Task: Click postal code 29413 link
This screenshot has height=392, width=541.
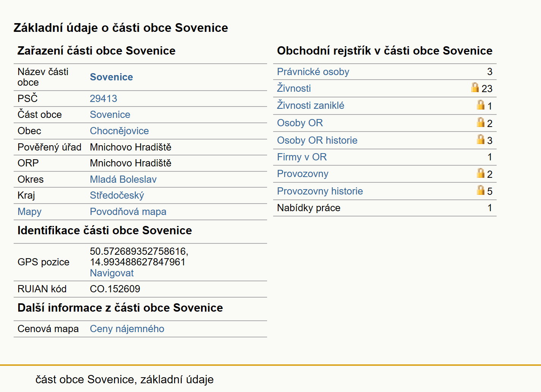Action: (104, 99)
